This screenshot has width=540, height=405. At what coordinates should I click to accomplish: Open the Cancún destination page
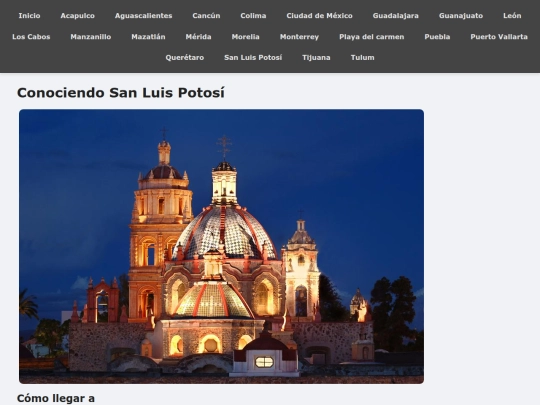(x=206, y=16)
